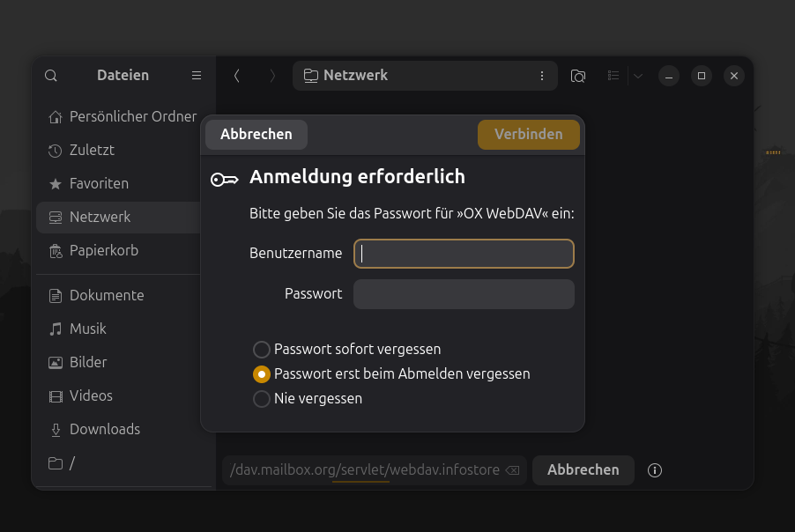Open the hamburger menu in sidebar header
The height and width of the screenshot is (532, 795).
(197, 76)
